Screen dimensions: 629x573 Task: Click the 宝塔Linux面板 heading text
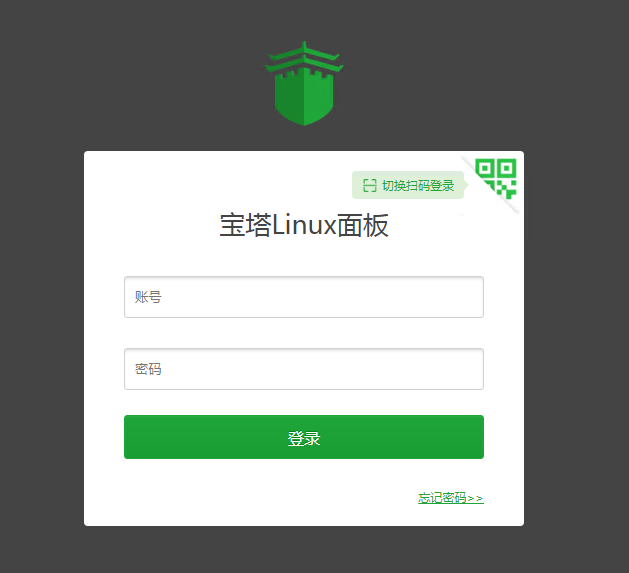(304, 225)
